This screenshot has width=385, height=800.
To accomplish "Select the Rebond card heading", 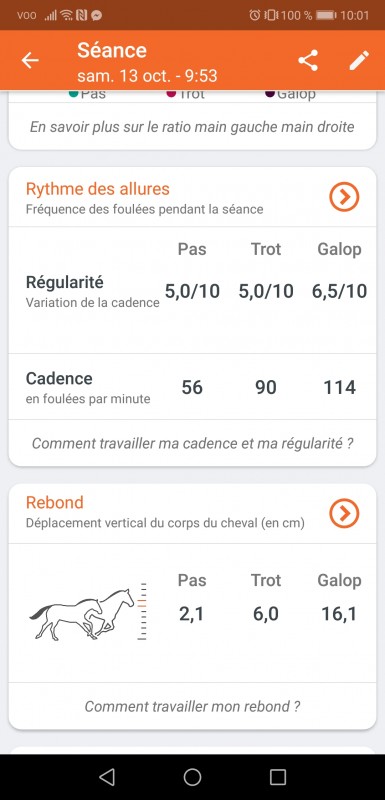I will 55,503.
